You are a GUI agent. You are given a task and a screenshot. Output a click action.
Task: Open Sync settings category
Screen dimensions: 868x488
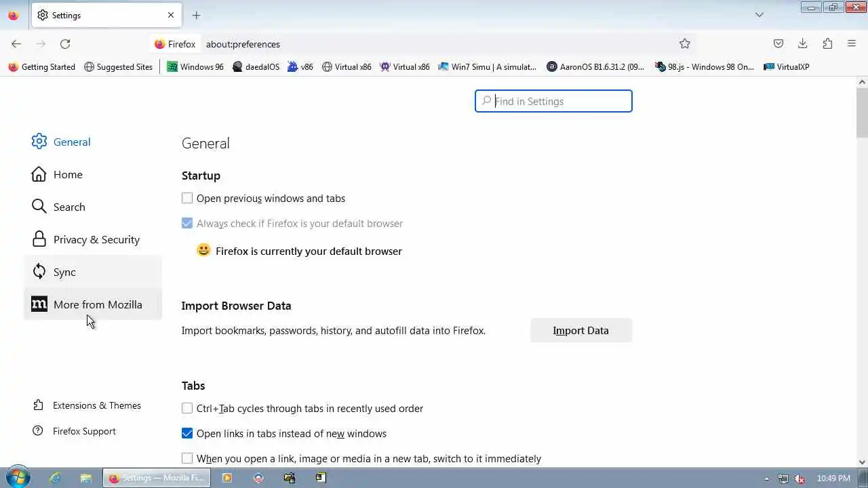pos(93,272)
